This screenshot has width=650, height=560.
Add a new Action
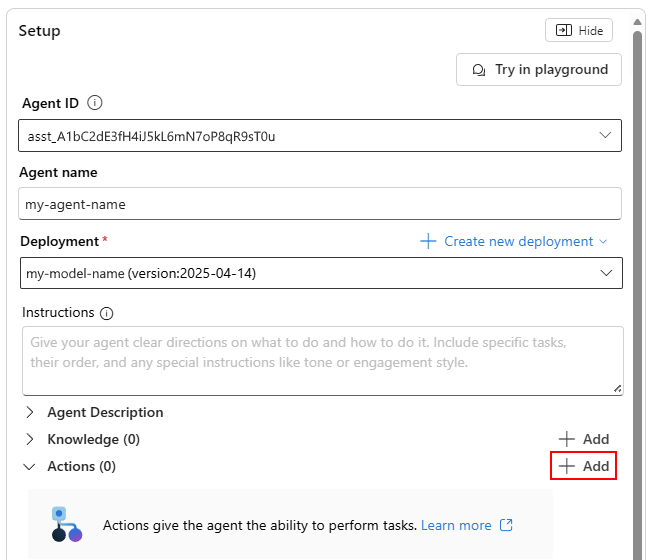click(x=584, y=466)
